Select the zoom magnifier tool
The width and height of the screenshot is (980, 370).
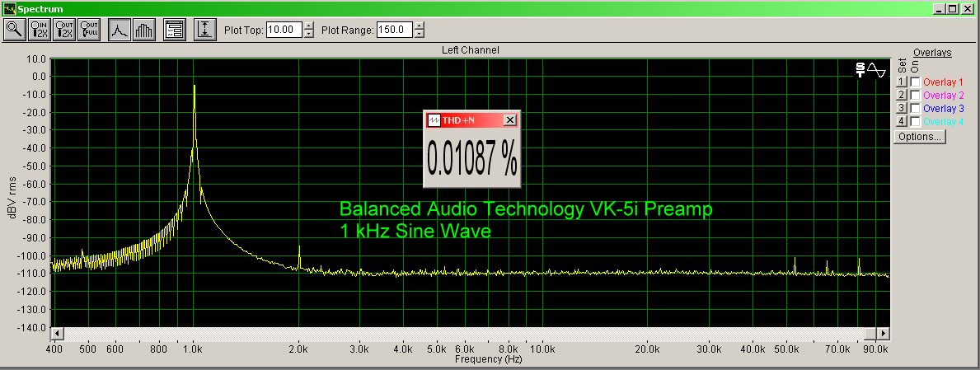[14, 30]
